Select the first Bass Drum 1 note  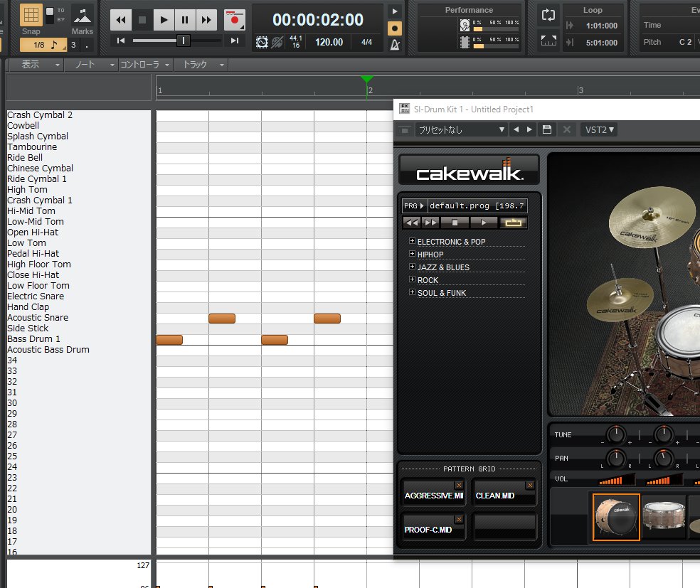[169, 340]
